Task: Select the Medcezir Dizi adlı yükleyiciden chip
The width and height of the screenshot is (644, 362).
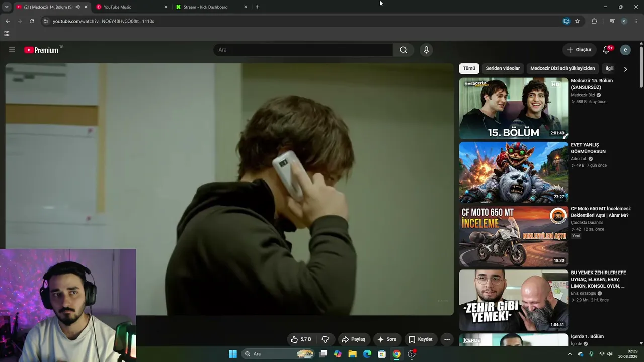Action: coord(562,68)
